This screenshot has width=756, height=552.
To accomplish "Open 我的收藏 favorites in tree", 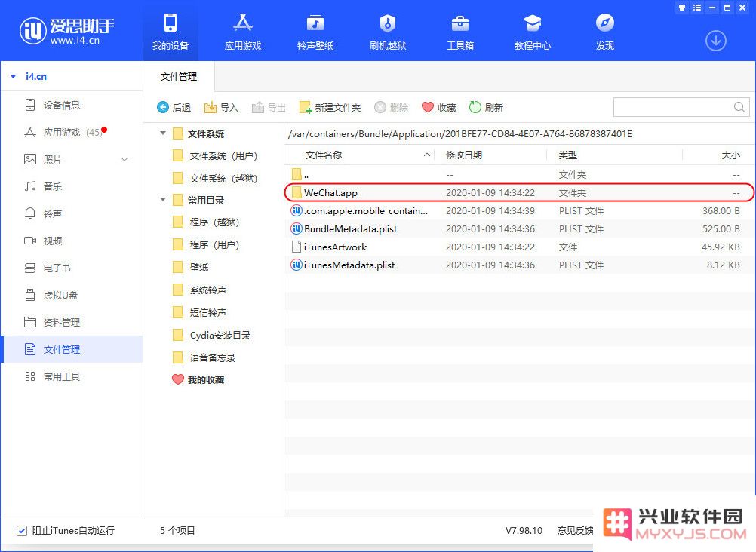I will (x=198, y=380).
